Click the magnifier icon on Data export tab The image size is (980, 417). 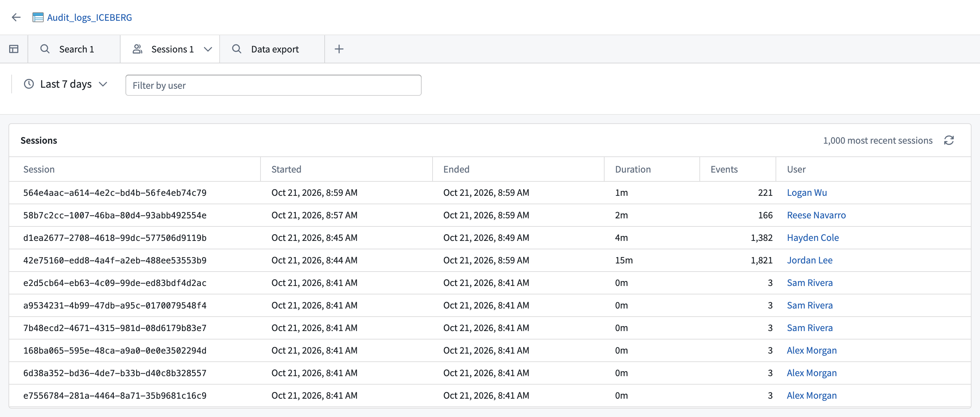[x=237, y=49]
